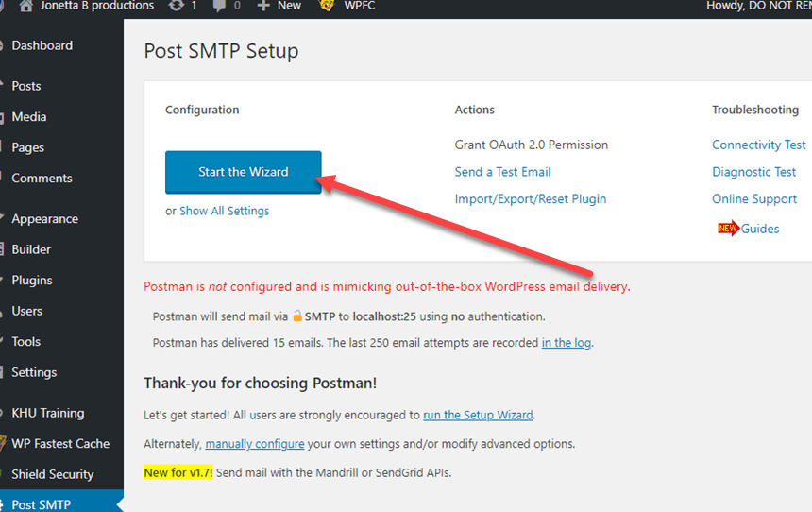The width and height of the screenshot is (812, 512).
Task: Open WP Fastest Cache settings
Action: pos(60,444)
